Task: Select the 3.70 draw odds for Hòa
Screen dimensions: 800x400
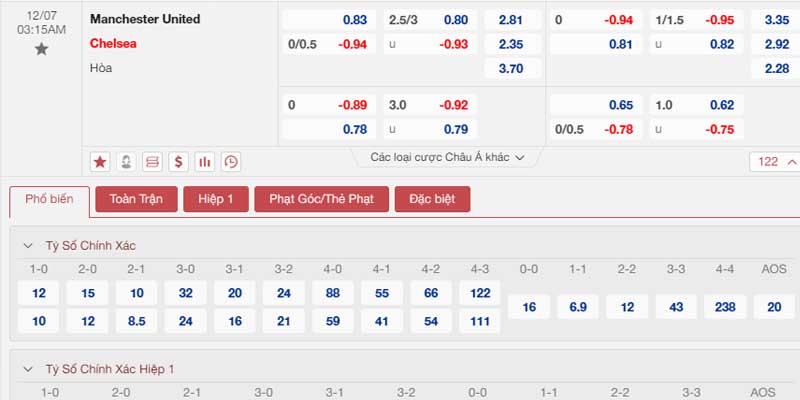Action: [x=511, y=68]
